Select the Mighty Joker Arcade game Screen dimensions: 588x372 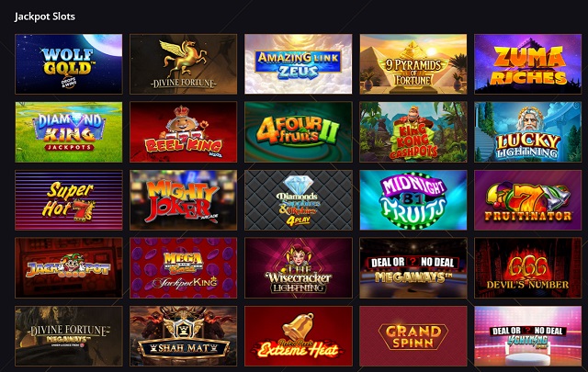click(184, 200)
